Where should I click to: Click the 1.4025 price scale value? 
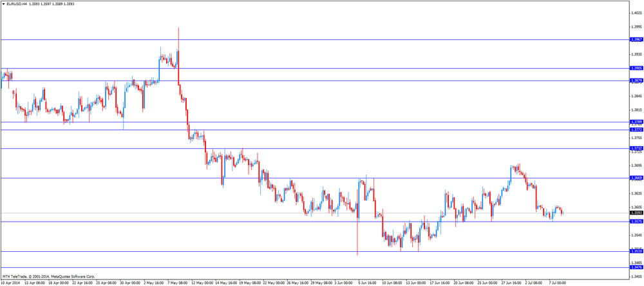[637, 12]
